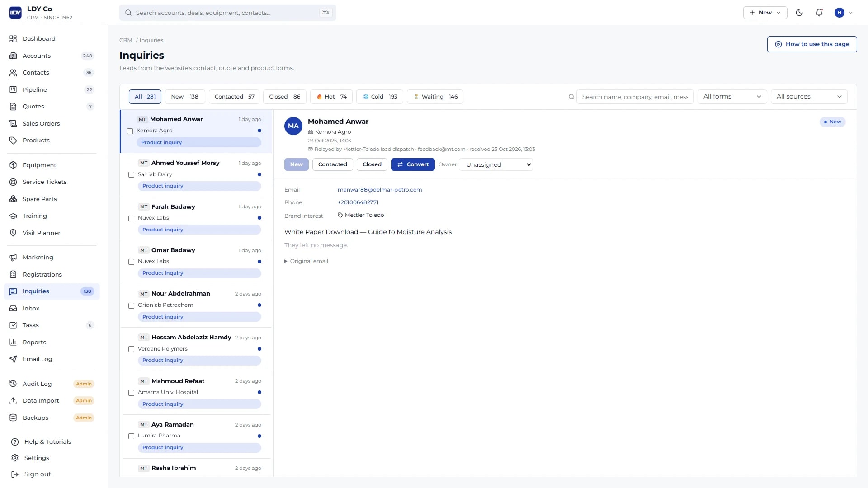This screenshot has width=868, height=488.
Task: Tick the checkbox for Kemora Agro inquiry
Action: pos(130,131)
